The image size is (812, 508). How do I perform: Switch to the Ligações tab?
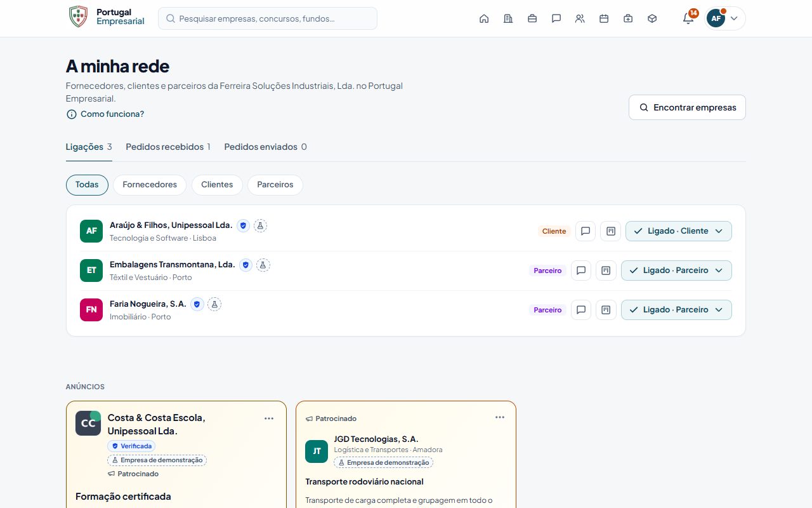coord(89,147)
